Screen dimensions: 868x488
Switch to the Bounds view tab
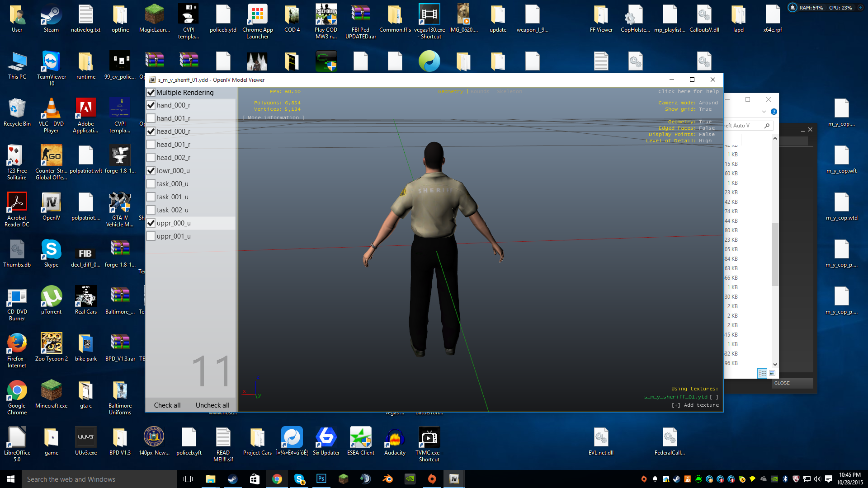(480, 92)
